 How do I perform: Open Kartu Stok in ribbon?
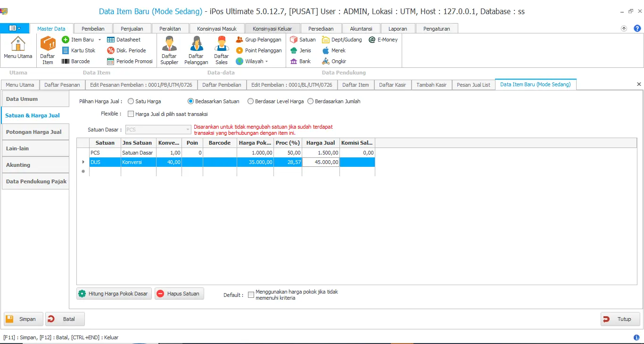tap(79, 50)
